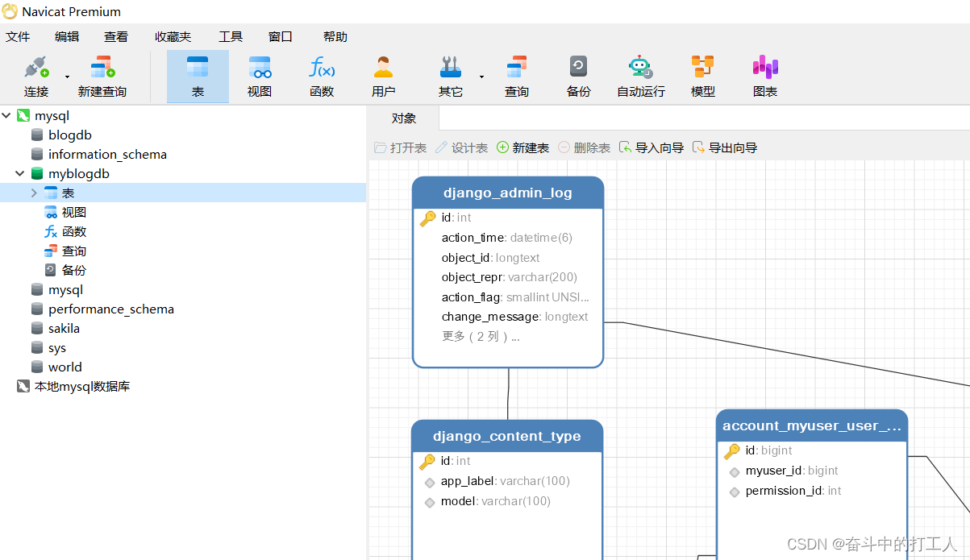Click the 新建表 button
Screen dimensions: 970x560
click(x=522, y=147)
